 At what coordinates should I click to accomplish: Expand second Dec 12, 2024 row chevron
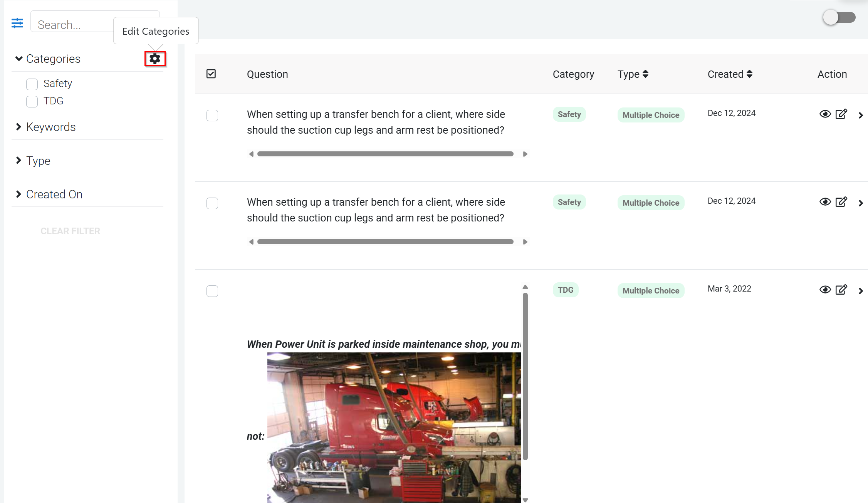[x=861, y=203]
